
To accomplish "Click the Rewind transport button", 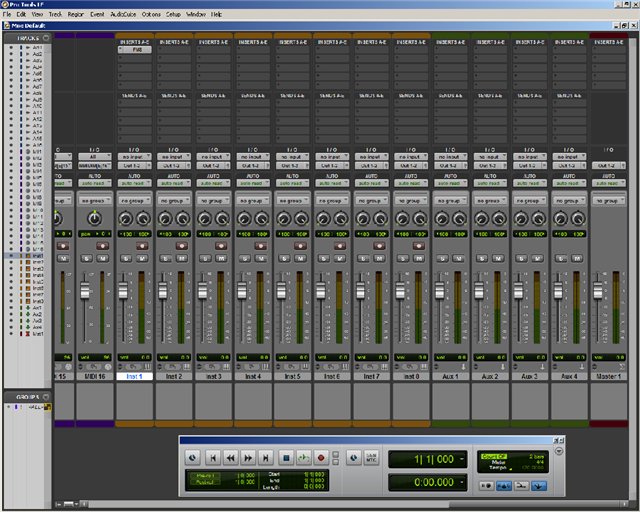I will pos(230,457).
